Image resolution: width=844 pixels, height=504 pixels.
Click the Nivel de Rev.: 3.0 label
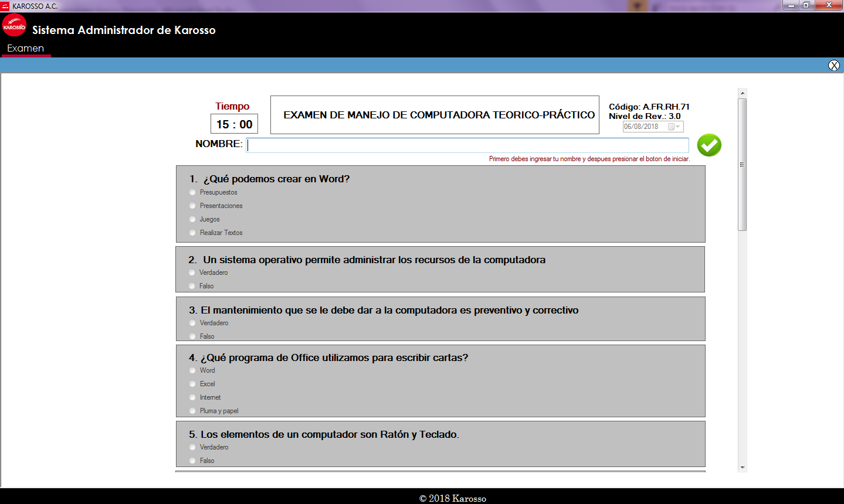(645, 116)
